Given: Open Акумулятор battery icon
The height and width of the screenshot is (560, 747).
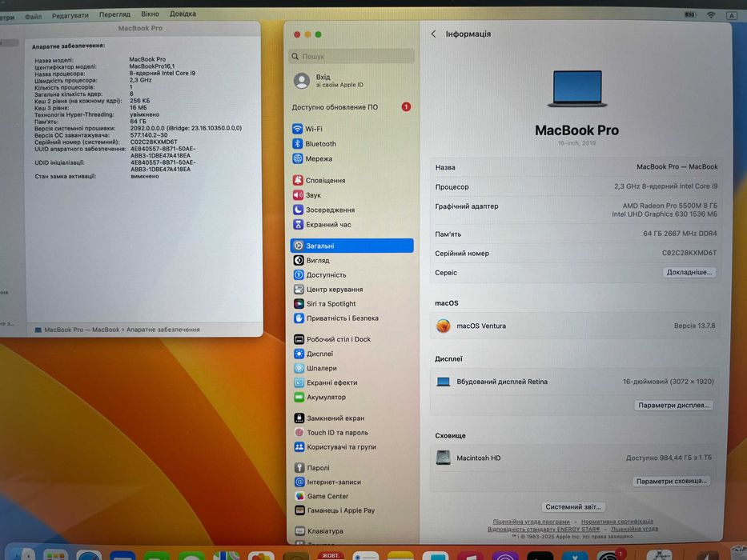Looking at the screenshot, I should point(299,397).
